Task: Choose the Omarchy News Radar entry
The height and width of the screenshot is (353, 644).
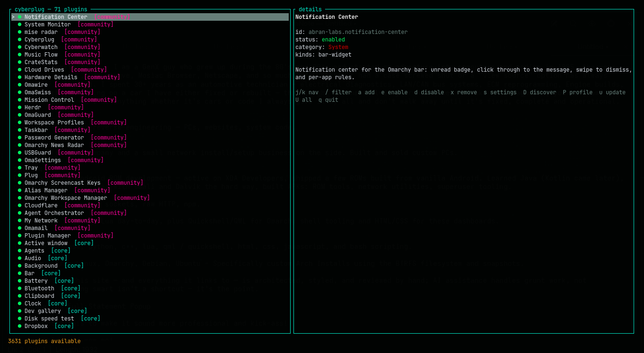Action: pos(150,145)
